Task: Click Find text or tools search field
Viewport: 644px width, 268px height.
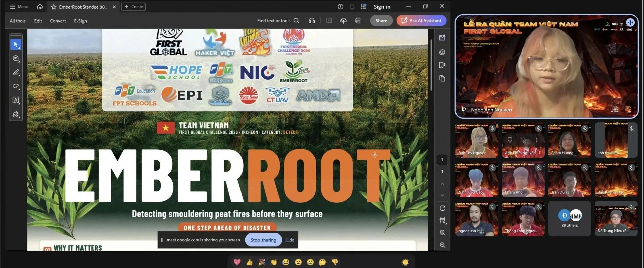Action: (278, 21)
